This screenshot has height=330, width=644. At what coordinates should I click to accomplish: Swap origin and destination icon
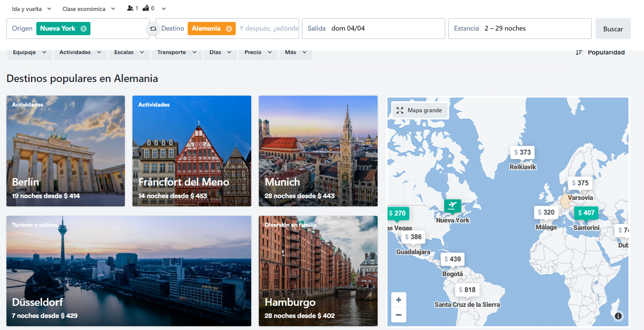click(x=153, y=29)
